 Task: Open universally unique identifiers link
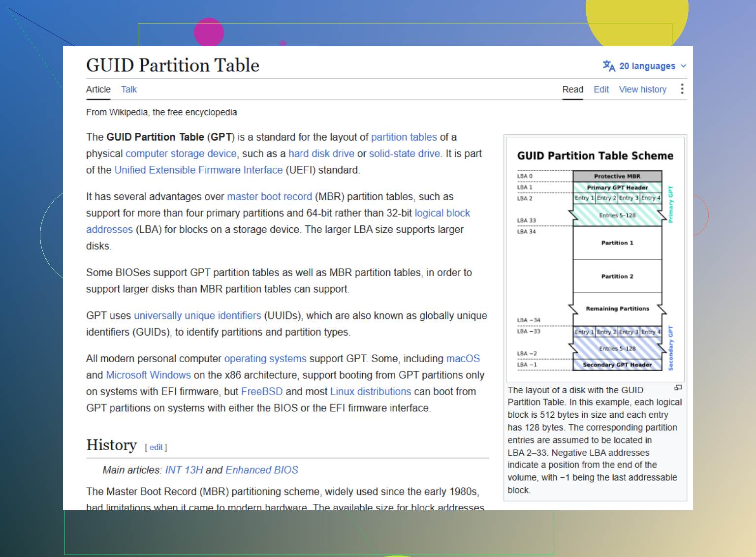click(x=197, y=316)
